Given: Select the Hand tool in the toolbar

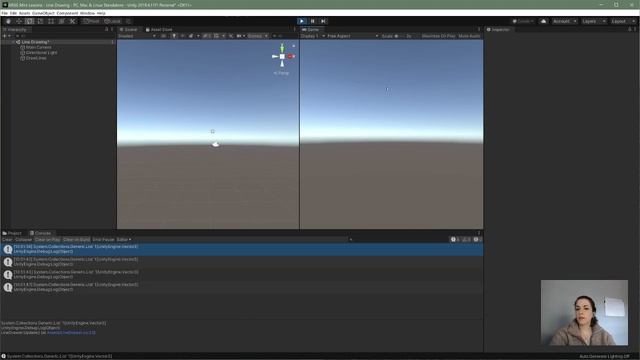Looking at the screenshot, I should [8, 21].
